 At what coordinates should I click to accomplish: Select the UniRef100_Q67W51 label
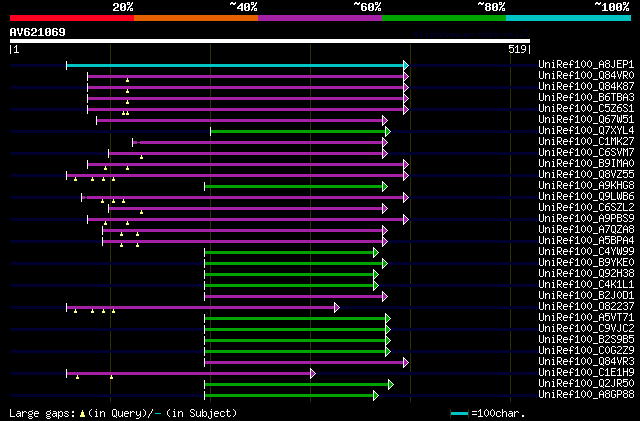click(586, 119)
